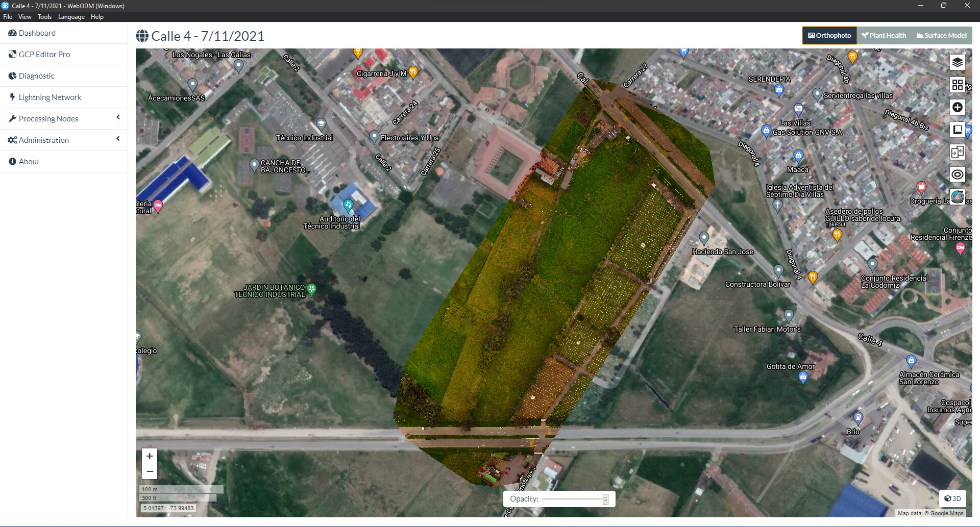
Task: Open the contours tool
Action: click(957, 174)
